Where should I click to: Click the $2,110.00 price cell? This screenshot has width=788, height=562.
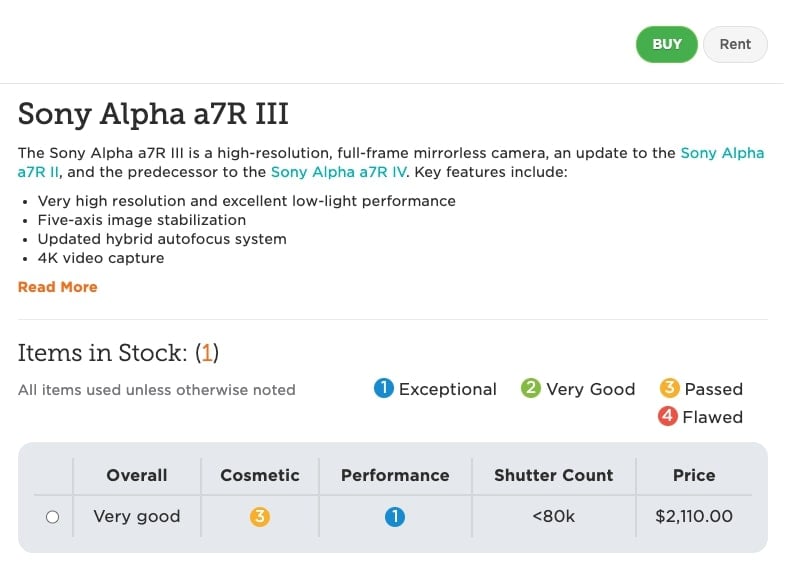pyautogui.click(x=694, y=516)
